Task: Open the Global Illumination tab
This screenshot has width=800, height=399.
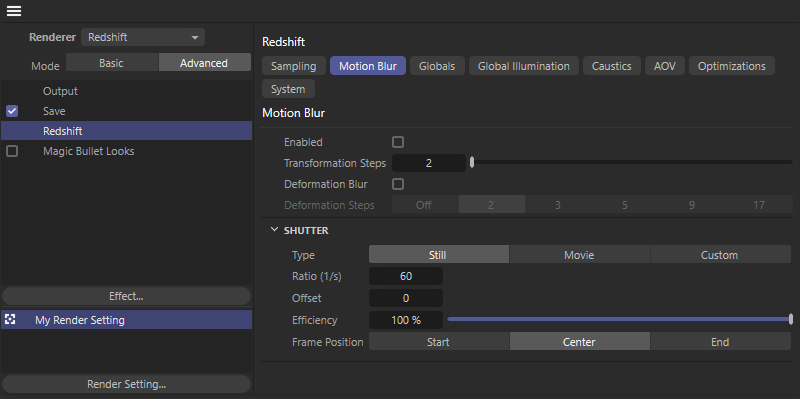Action: pyautogui.click(x=523, y=66)
